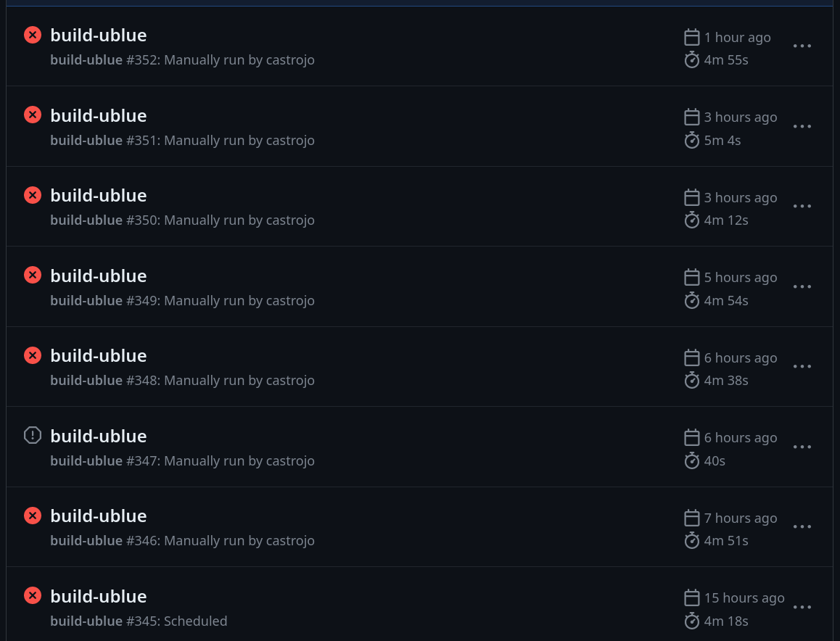Click the cancelled status icon for run #347
The image size is (840, 641).
click(x=32, y=435)
